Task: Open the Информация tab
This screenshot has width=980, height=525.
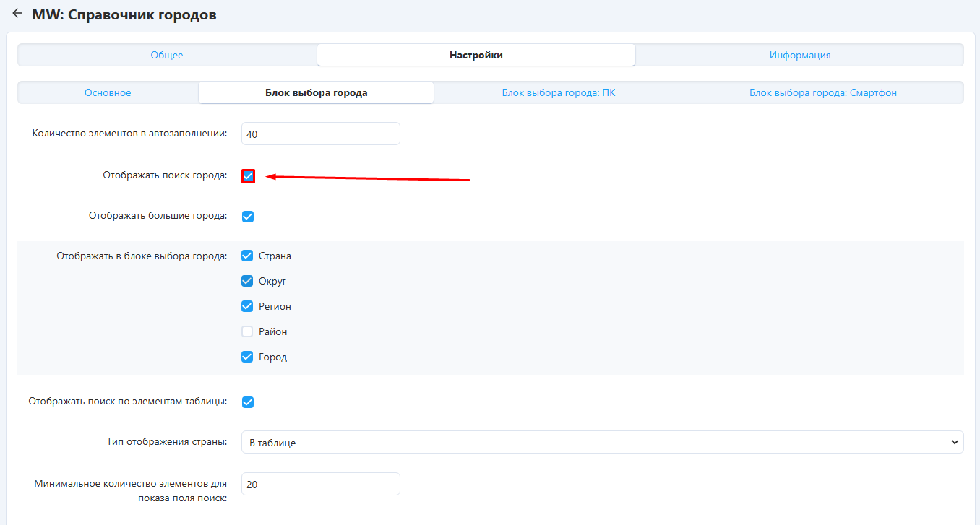Action: (x=799, y=55)
